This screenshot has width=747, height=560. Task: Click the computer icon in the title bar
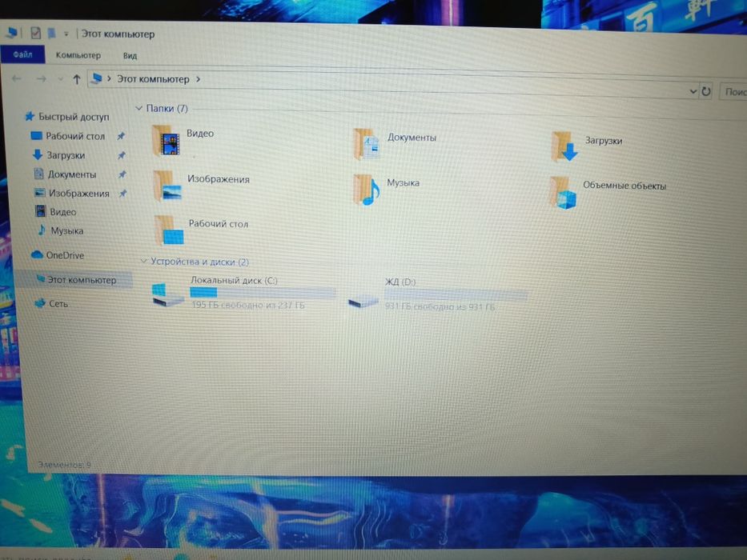11,32
